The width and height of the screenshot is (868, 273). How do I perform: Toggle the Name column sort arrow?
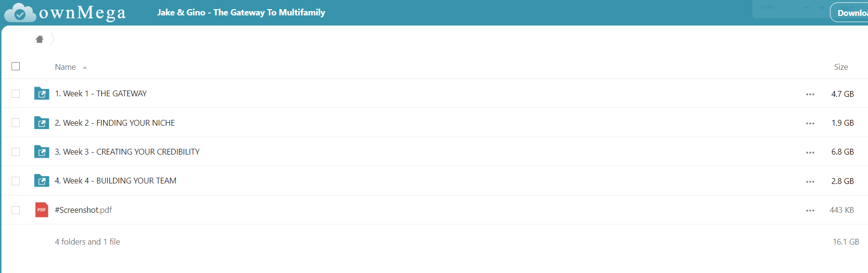(85, 68)
